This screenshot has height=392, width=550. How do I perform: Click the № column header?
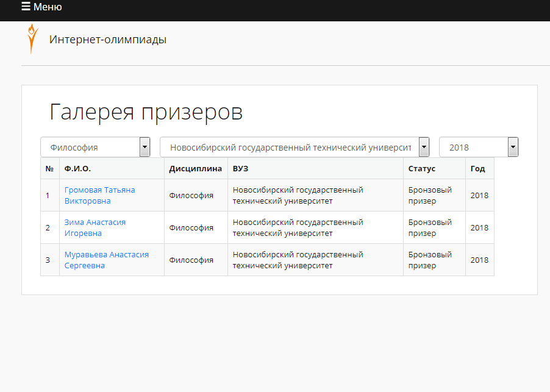(49, 169)
